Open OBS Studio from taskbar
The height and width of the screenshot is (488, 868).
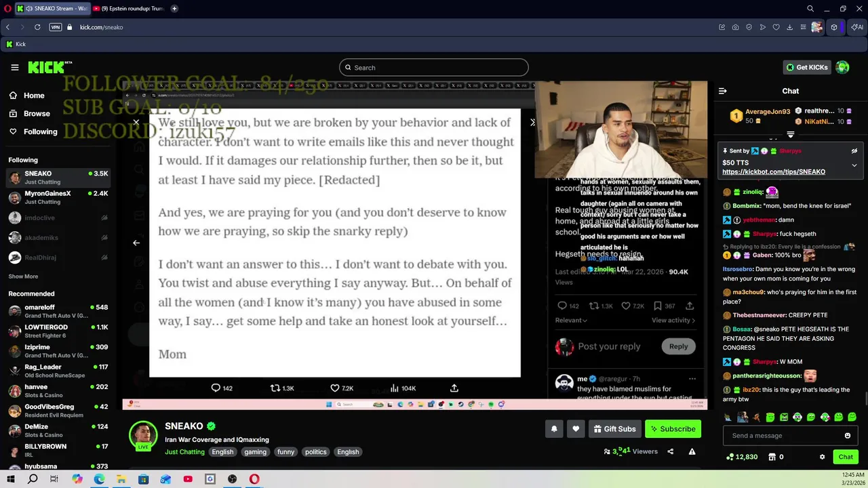click(232, 479)
